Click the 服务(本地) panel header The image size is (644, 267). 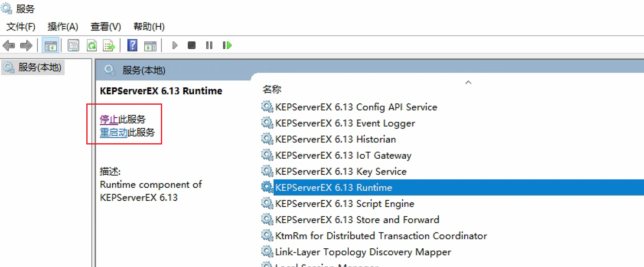(144, 70)
